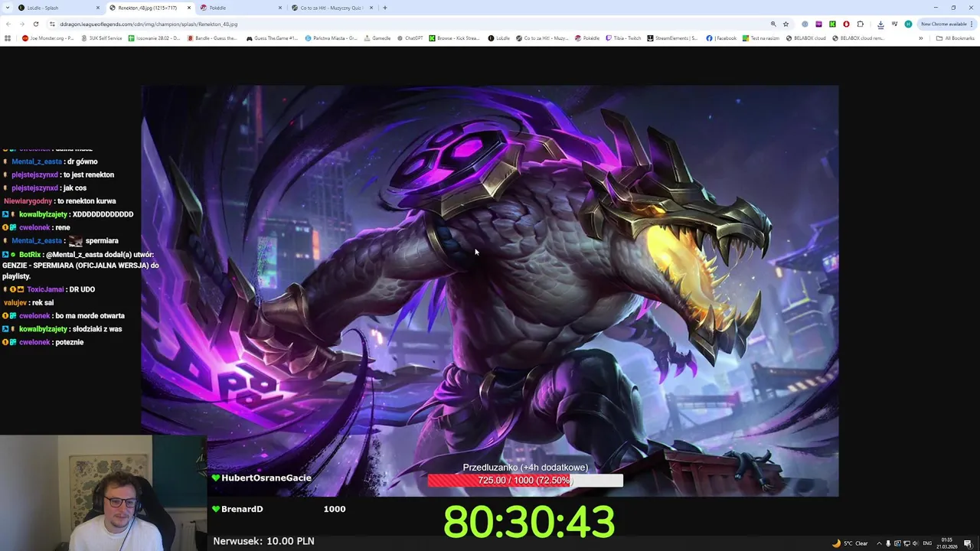Switch the ENG input language
Image resolution: width=980 pixels, height=551 pixels.
click(927, 543)
